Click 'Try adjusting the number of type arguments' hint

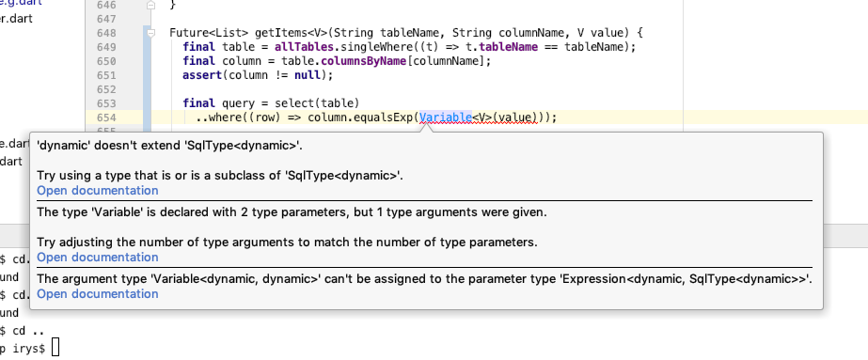coord(288,243)
